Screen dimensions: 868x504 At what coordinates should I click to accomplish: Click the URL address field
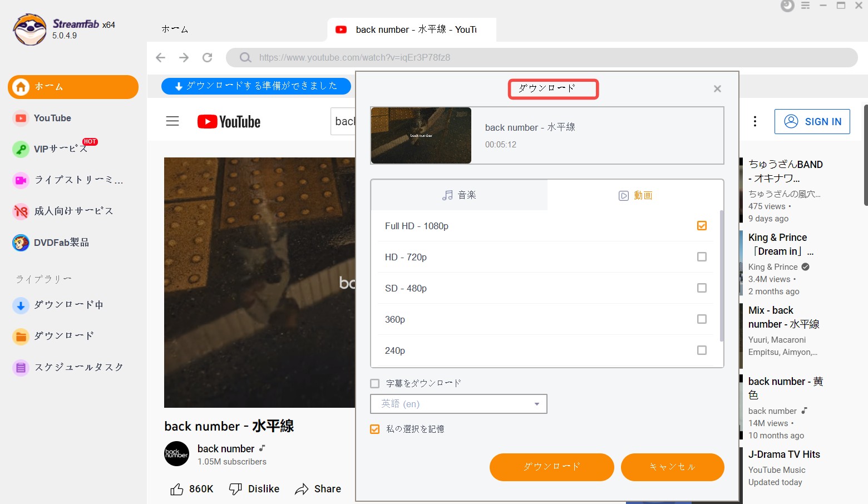[x=541, y=57]
